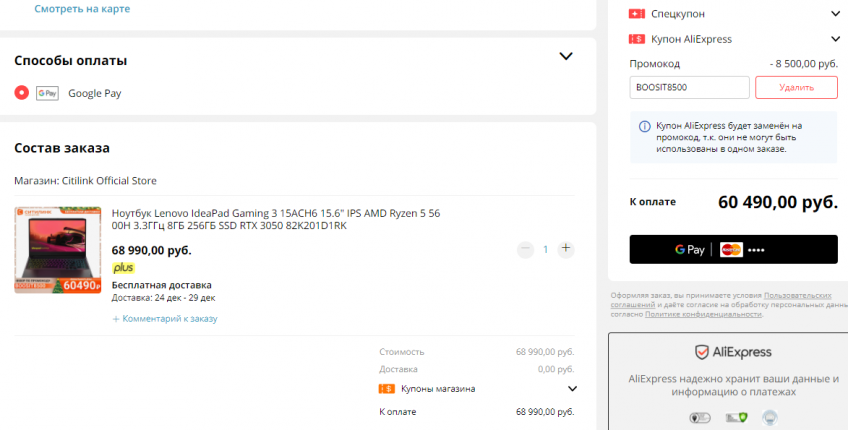Click the round blue security badge icon
Image resolution: width=848 pixels, height=430 pixels.
click(x=770, y=418)
